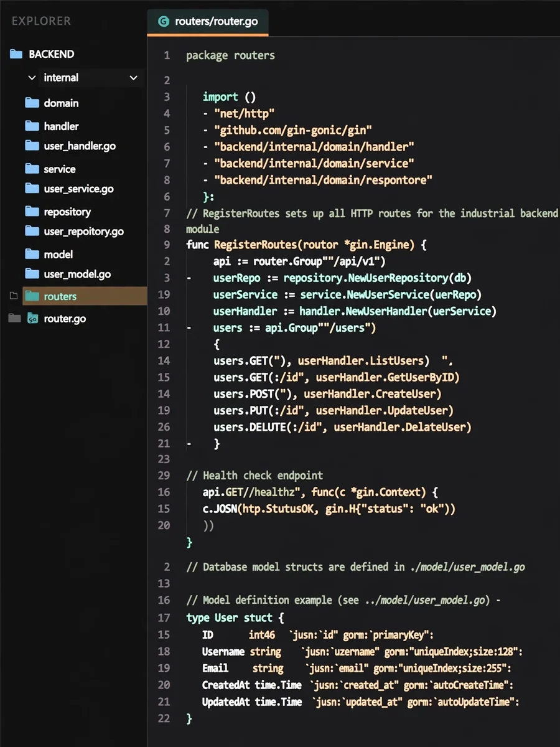The width and height of the screenshot is (560, 747).
Task: Click the 'userHandler := handler.NewUserHandler' line
Action: 355,311
